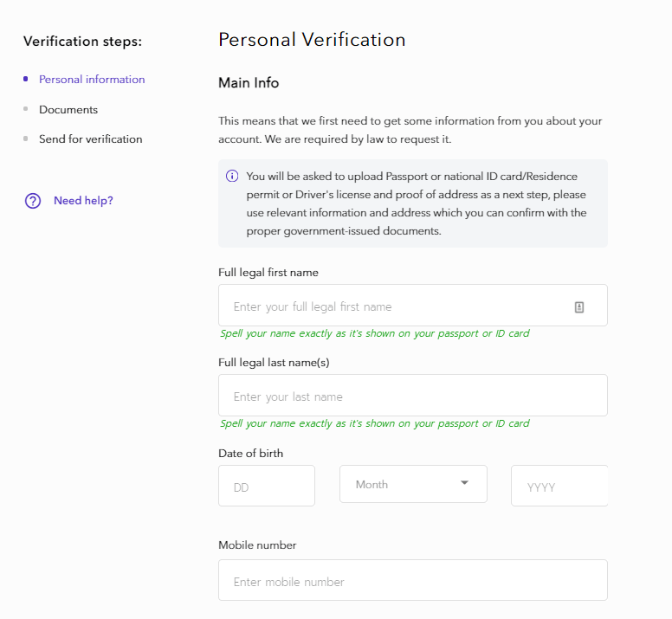Click the last name input field
This screenshot has width=672, height=619.
[412, 396]
